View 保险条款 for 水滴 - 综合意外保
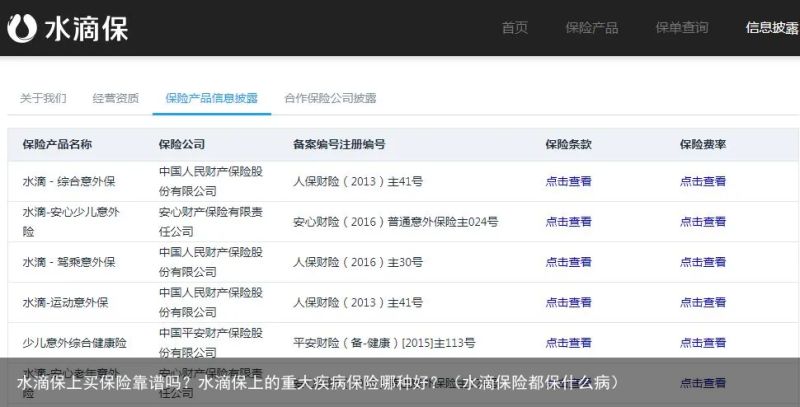The height and width of the screenshot is (407, 800). coord(568,181)
